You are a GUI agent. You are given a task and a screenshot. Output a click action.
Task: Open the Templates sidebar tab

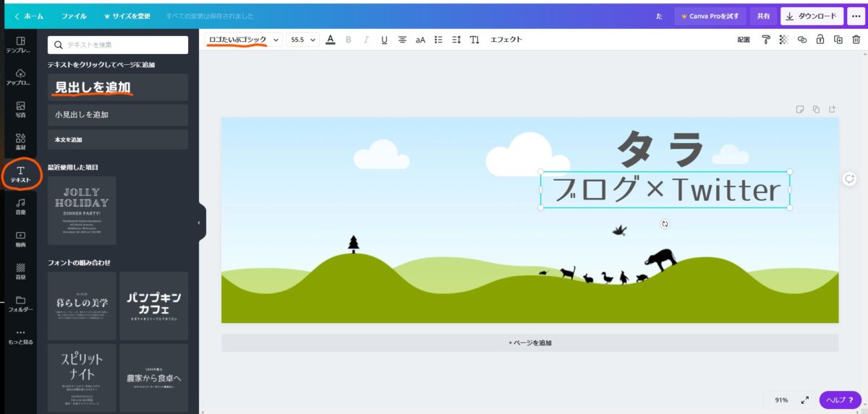[x=20, y=46]
